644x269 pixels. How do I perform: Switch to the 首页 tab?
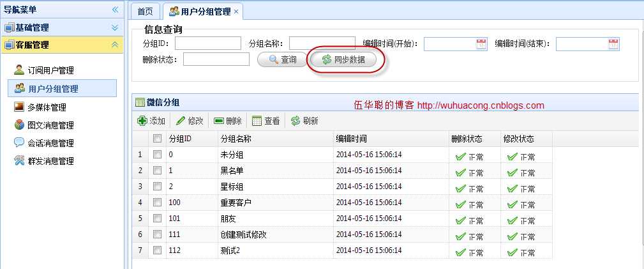pos(145,12)
